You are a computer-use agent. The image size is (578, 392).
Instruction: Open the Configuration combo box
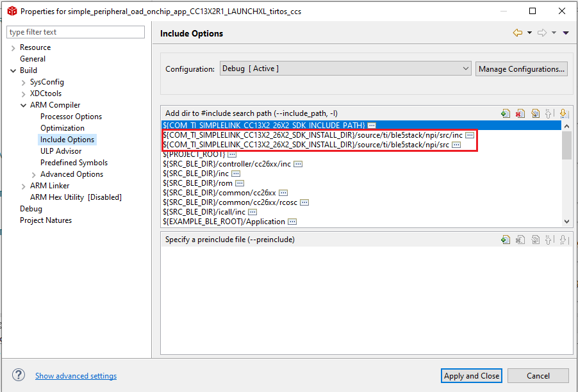click(345, 69)
